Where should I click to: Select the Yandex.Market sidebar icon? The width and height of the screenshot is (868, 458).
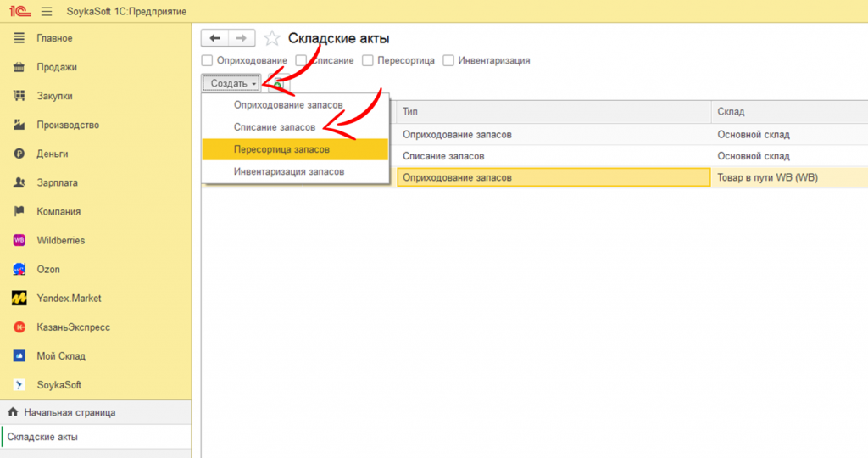pyautogui.click(x=19, y=298)
